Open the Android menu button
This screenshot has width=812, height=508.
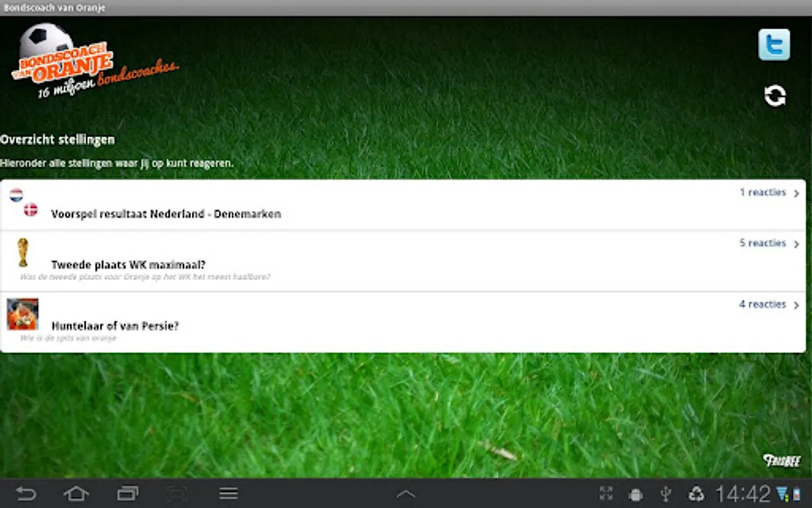pyautogui.click(x=228, y=494)
